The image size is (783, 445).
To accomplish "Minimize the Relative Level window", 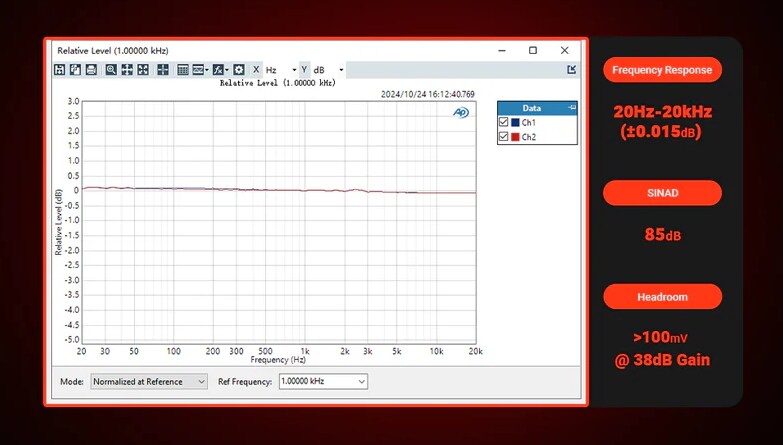I will tap(502, 50).
